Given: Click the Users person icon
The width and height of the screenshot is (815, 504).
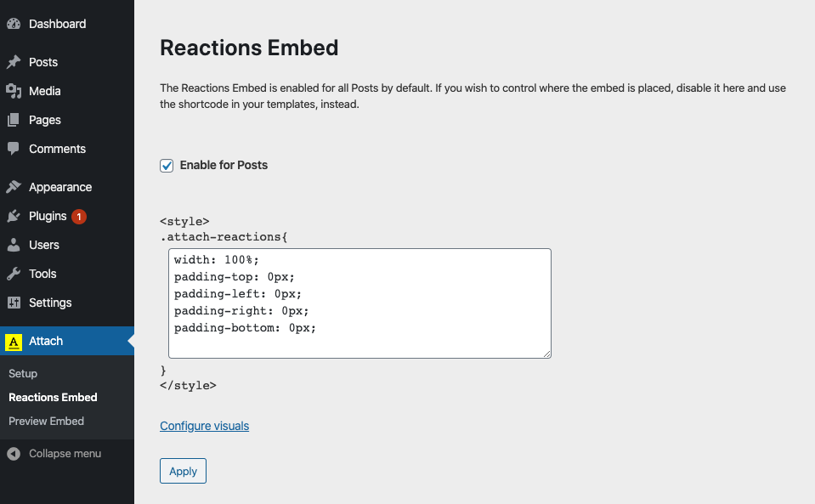Looking at the screenshot, I should (14, 245).
